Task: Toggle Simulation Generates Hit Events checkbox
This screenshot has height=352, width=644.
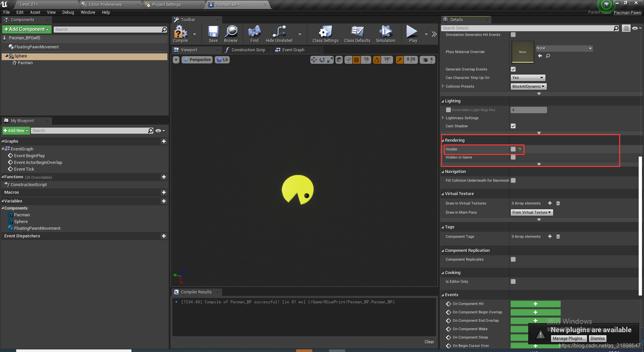Action: tap(513, 35)
